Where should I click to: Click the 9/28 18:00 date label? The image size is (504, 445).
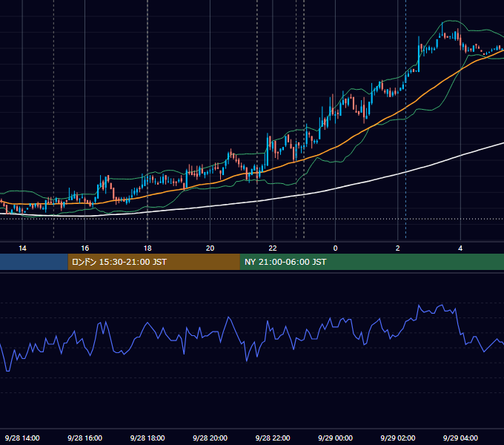[x=147, y=438]
